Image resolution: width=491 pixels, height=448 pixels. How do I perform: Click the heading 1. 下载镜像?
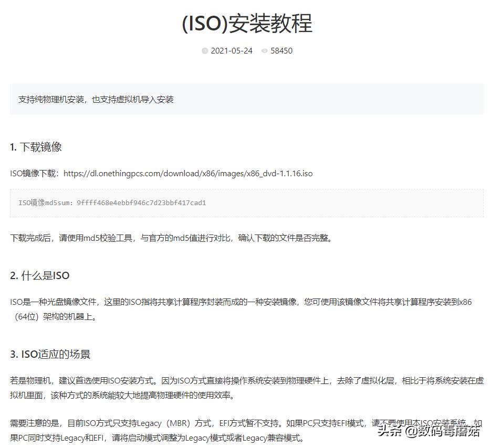pos(37,147)
